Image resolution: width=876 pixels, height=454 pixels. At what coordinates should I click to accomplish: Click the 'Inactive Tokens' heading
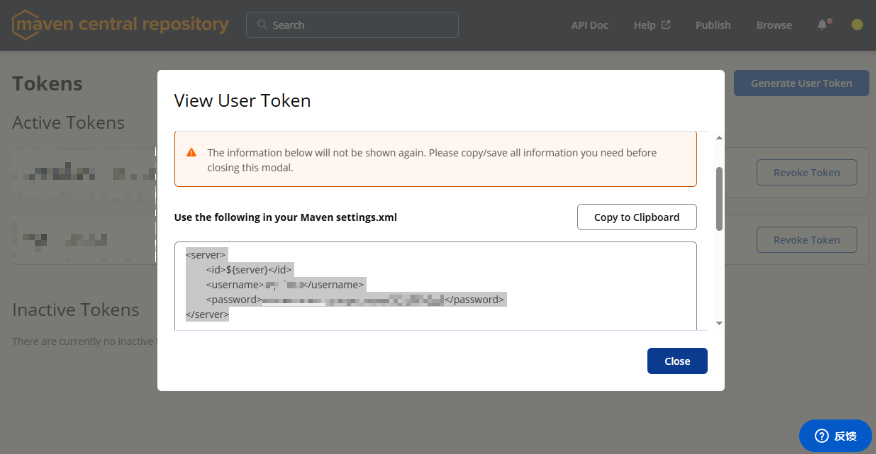click(75, 310)
